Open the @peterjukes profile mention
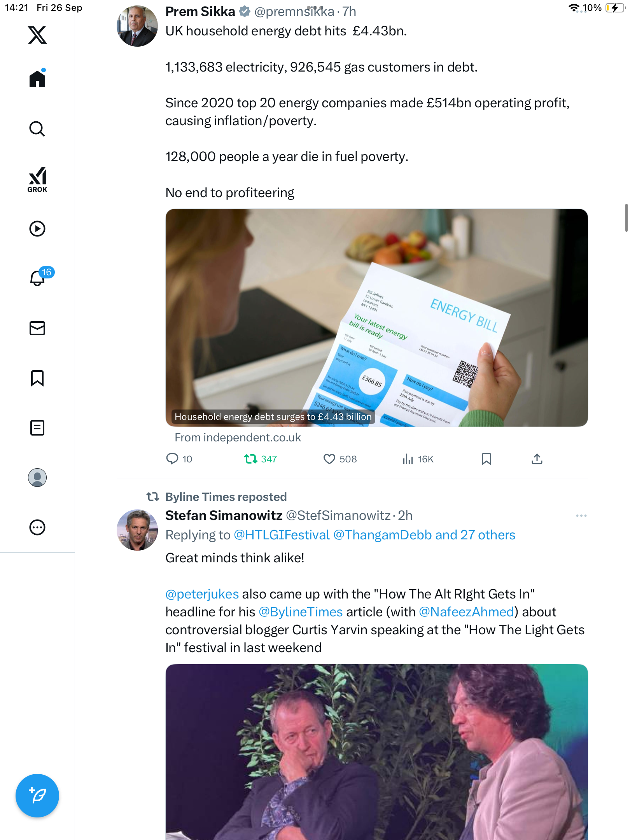The height and width of the screenshot is (840, 630). click(202, 594)
